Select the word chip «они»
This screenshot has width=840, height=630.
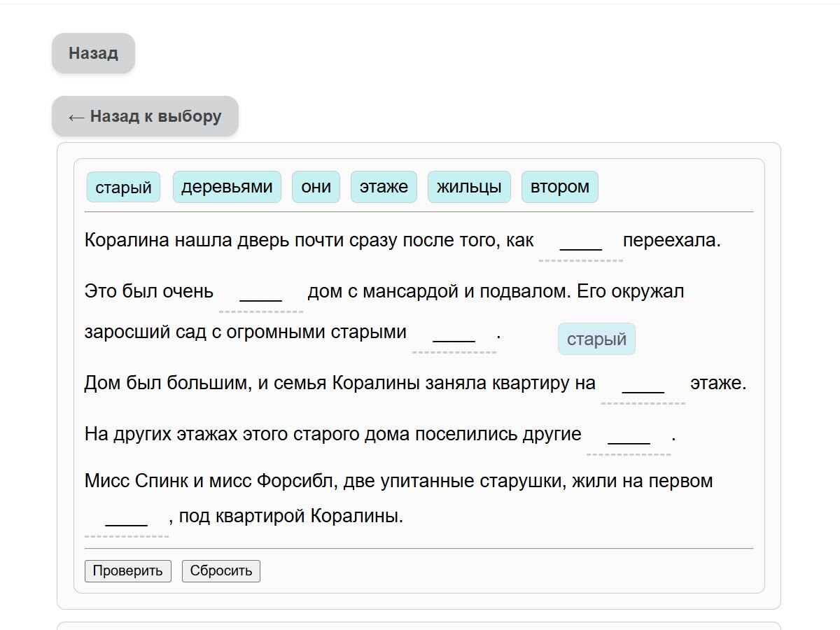pyautogui.click(x=315, y=186)
